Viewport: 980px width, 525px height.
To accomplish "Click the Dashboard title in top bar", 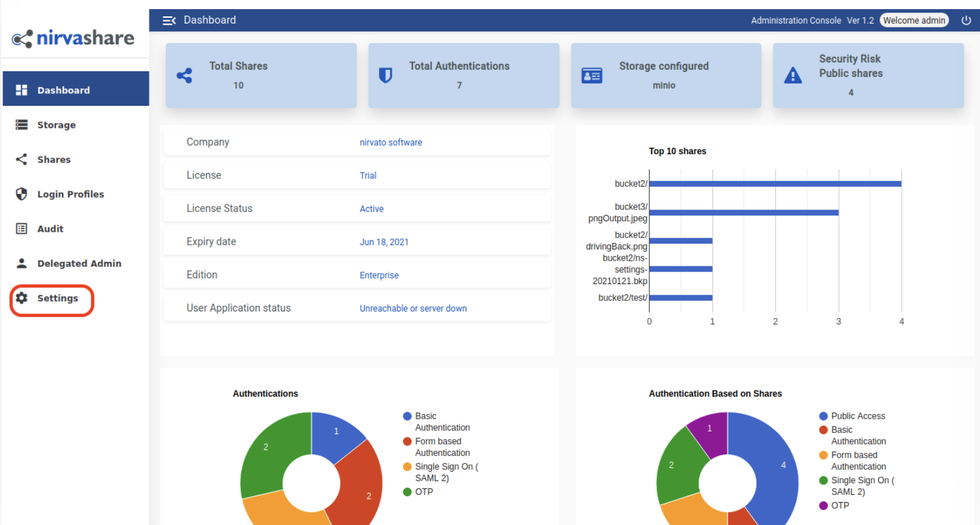I will coord(210,20).
